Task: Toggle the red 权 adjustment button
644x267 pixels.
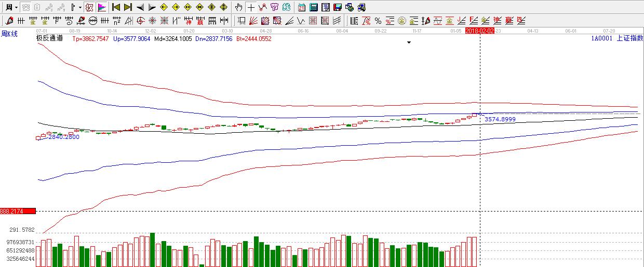Action: 89,7
